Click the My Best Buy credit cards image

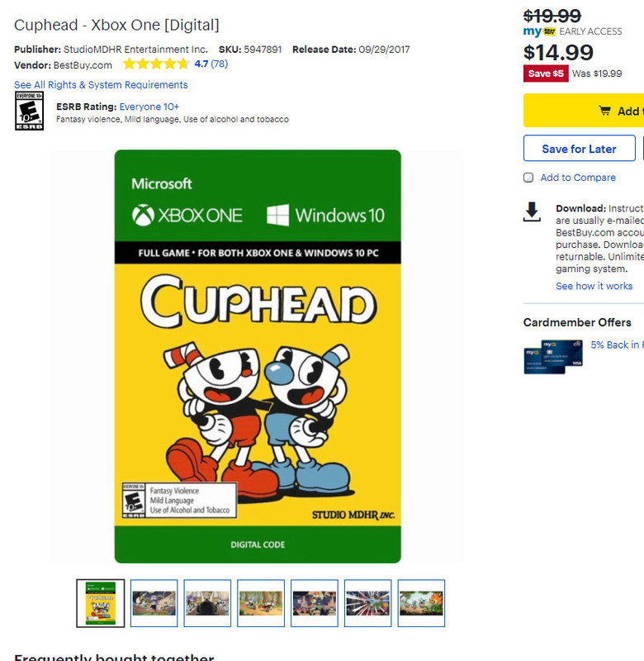553,357
